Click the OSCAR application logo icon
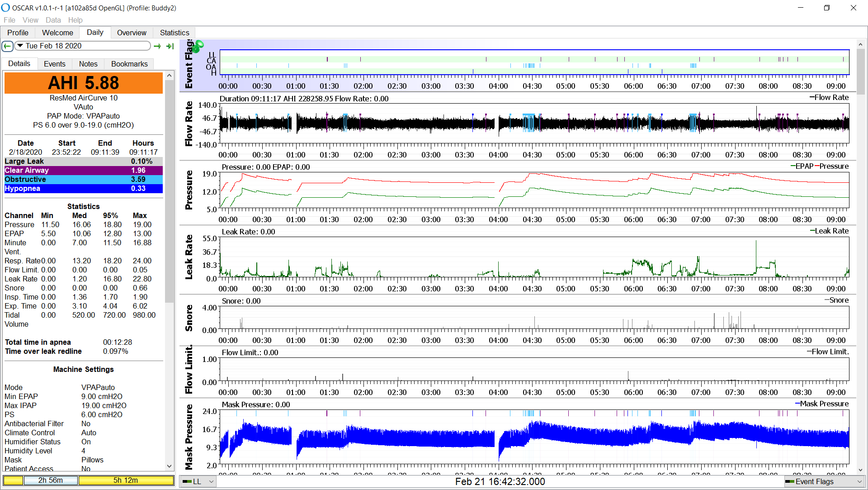 click(x=5, y=8)
